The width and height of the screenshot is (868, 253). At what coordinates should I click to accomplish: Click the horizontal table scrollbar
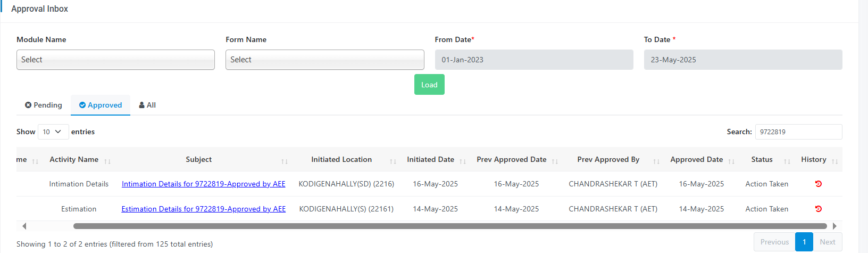(x=450, y=226)
